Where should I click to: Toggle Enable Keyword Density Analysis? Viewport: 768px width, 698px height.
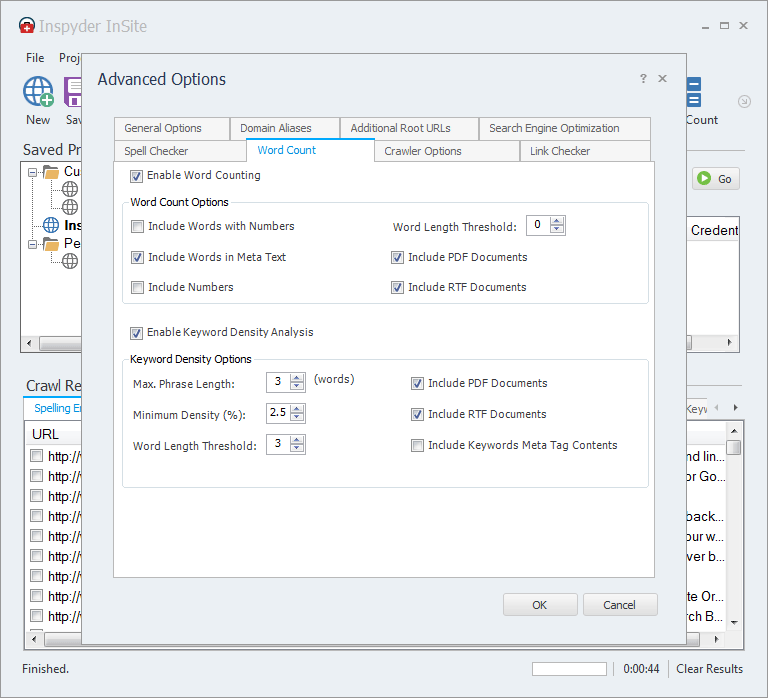[137, 333]
